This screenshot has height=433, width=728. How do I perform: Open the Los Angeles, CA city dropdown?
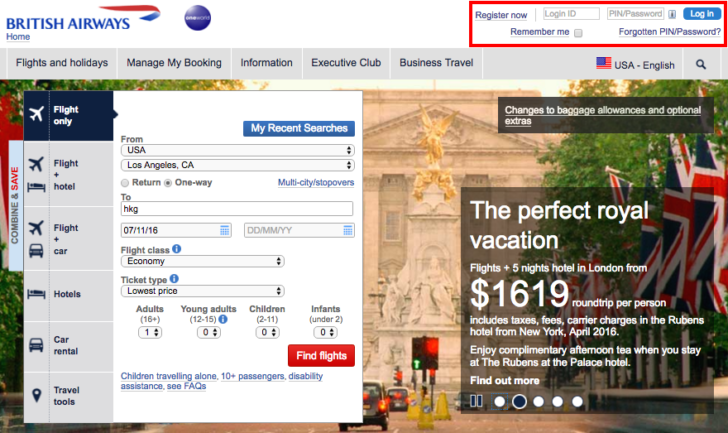pos(238,165)
